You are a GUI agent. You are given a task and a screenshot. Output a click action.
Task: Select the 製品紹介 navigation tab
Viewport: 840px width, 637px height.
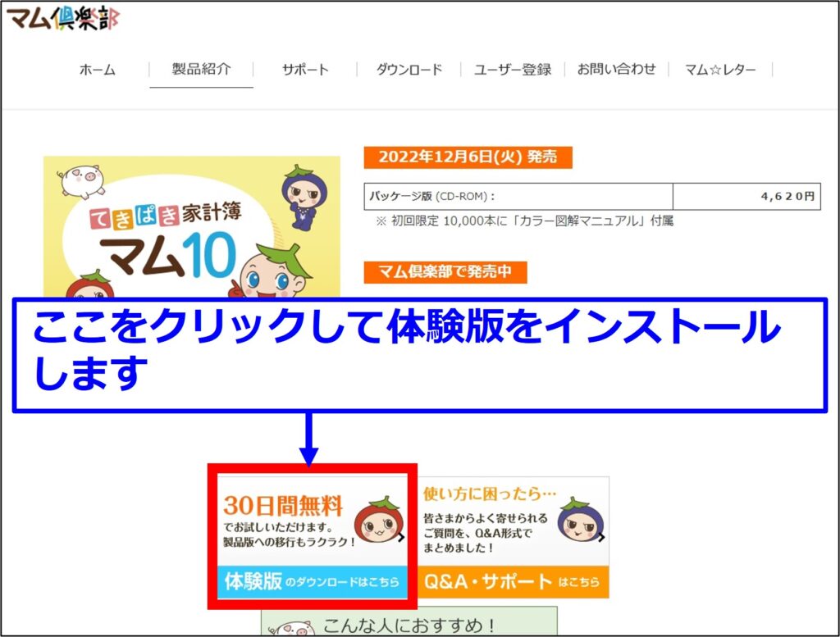point(201,70)
